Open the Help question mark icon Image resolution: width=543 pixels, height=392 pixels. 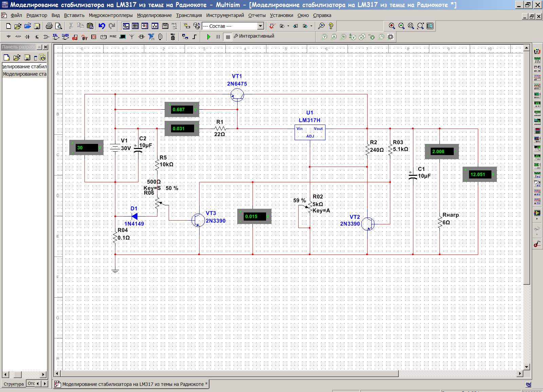click(331, 26)
